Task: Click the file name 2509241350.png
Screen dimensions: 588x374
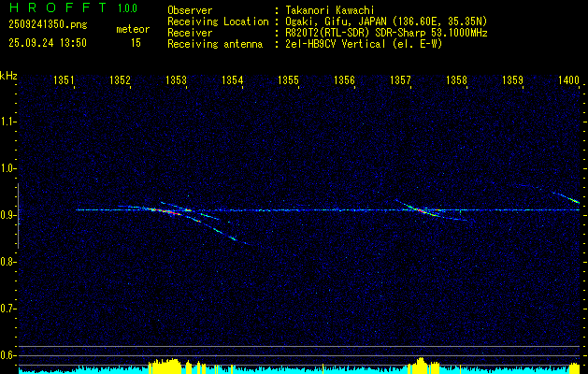Action: point(48,25)
